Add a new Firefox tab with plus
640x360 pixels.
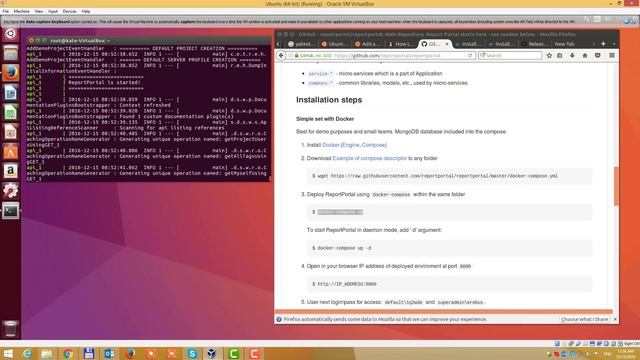pos(603,44)
